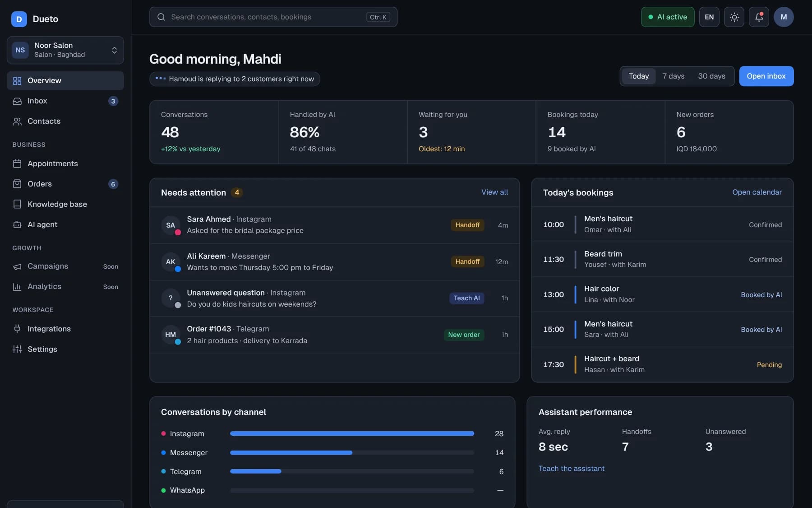This screenshot has height=508, width=812.
Task: Switch to the 7 days range
Action: (x=673, y=76)
